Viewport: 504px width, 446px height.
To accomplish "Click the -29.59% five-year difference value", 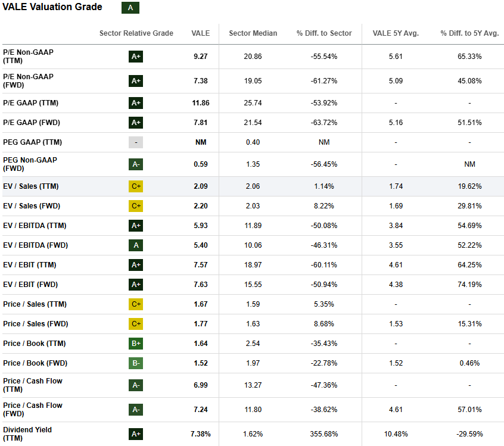I will click(469, 434).
